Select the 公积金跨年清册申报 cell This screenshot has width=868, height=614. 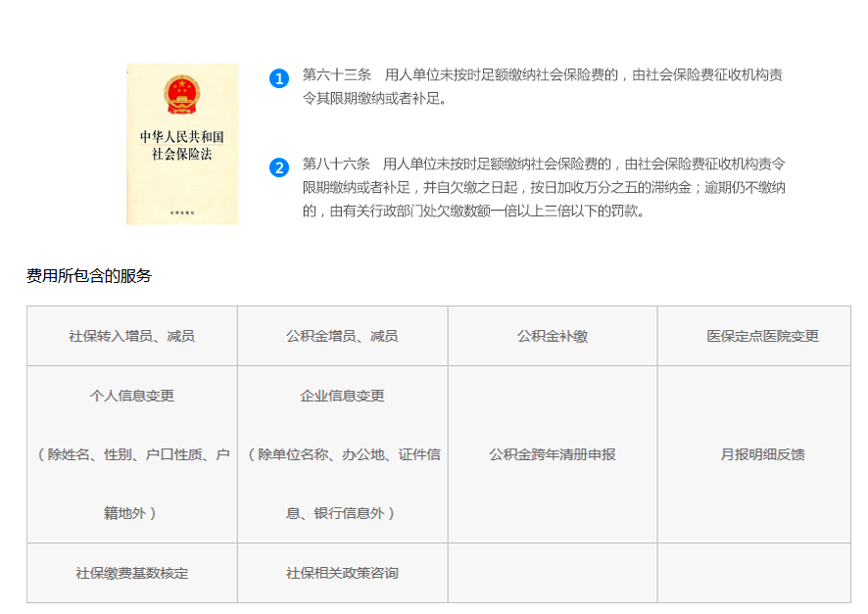[x=553, y=454]
